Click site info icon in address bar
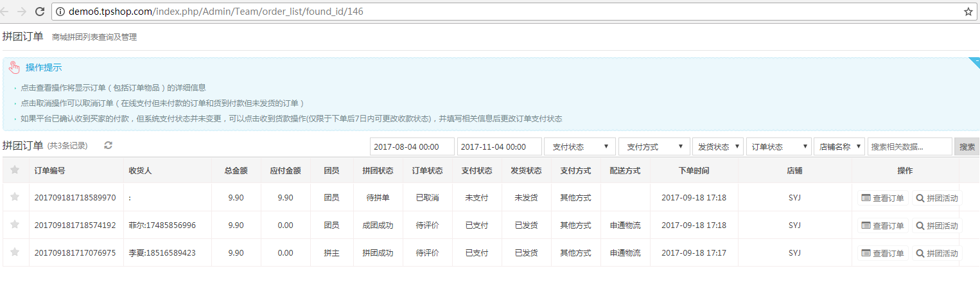 tap(61, 12)
